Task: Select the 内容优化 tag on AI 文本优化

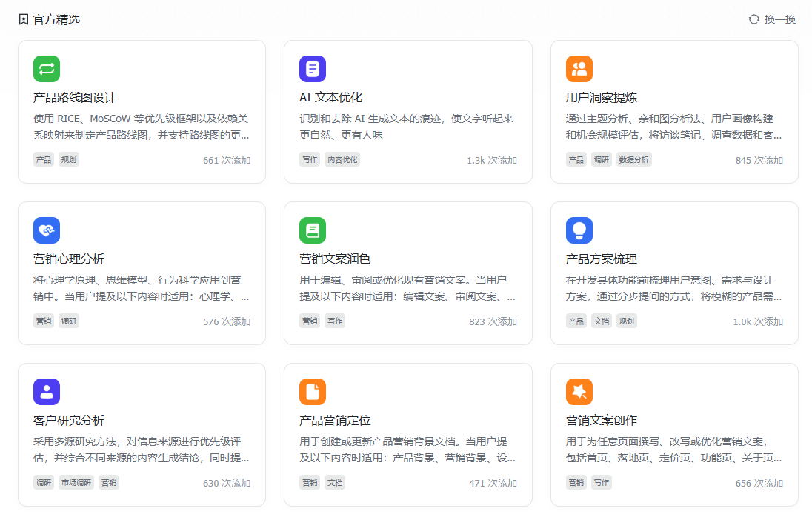Action: pos(342,159)
